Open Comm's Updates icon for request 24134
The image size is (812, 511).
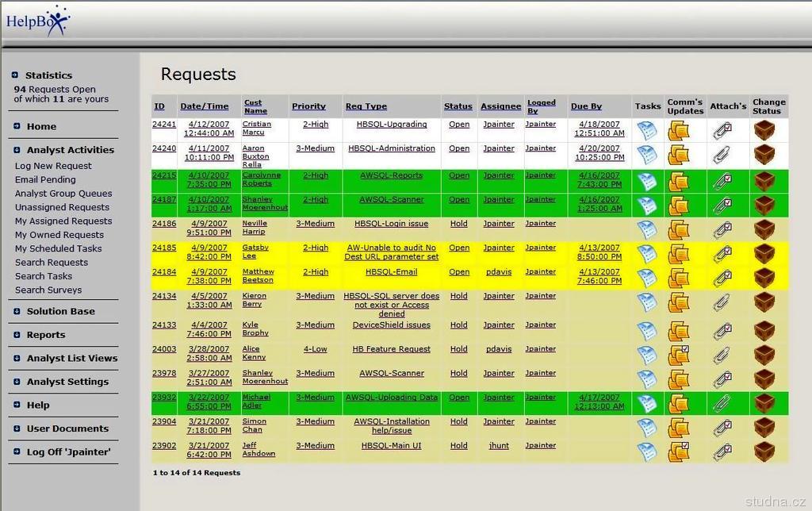click(679, 302)
